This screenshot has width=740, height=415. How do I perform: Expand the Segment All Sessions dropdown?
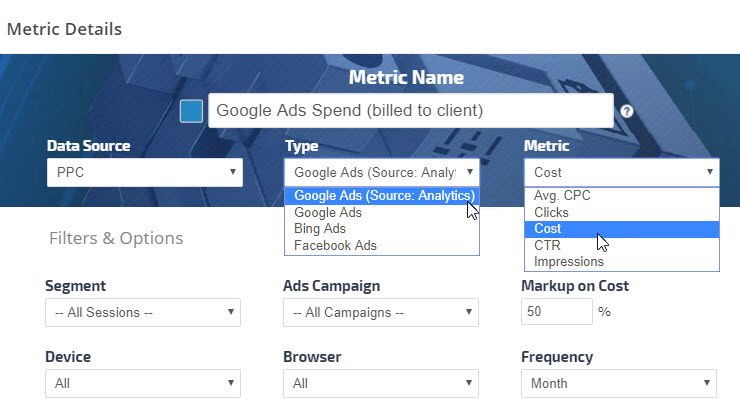point(144,312)
